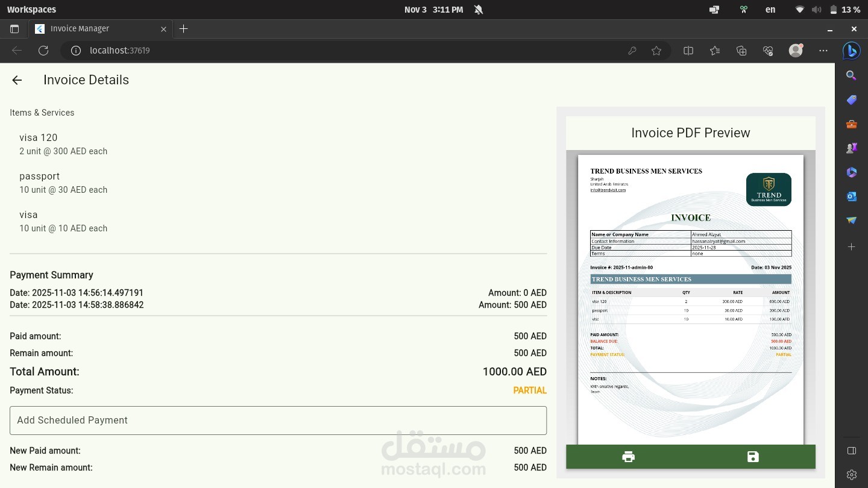Screen dimensions: 868x488
Task: Click the 'Payment Summary' heading
Action: pyautogui.click(x=51, y=275)
